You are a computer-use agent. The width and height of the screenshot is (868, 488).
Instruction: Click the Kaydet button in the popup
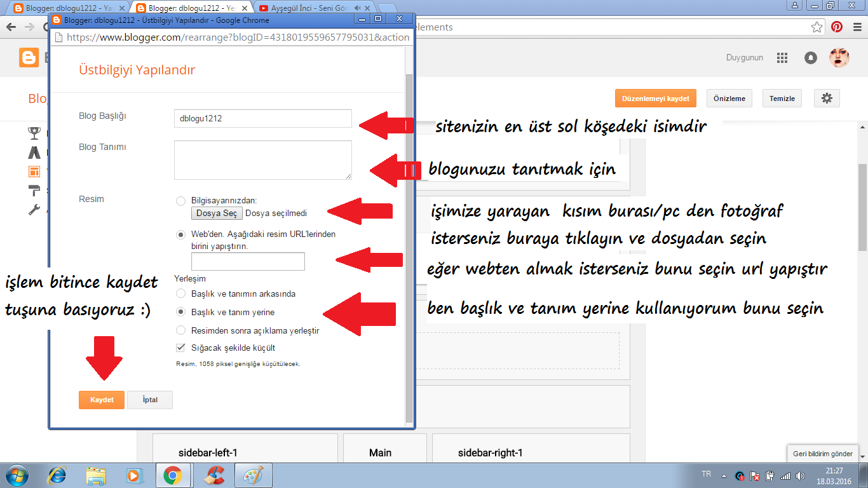tap(102, 400)
